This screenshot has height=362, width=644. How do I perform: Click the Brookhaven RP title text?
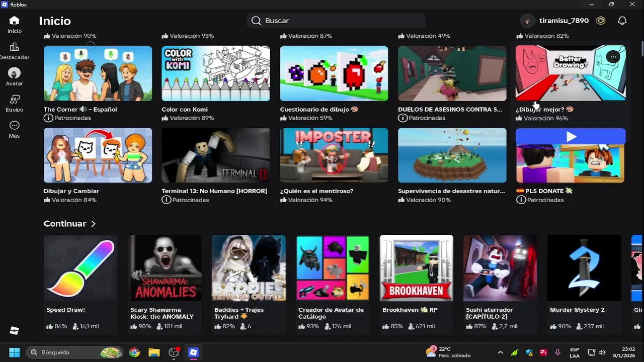[x=410, y=310]
